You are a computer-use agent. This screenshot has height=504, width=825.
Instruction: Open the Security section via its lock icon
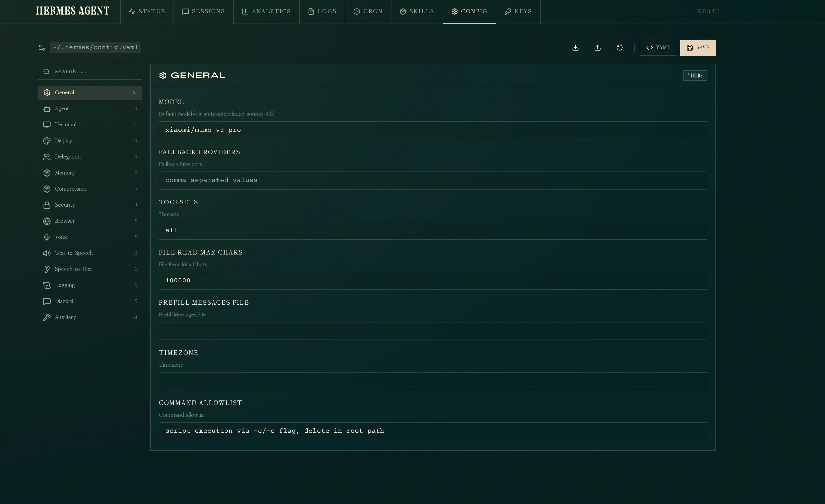coord(47,205)
